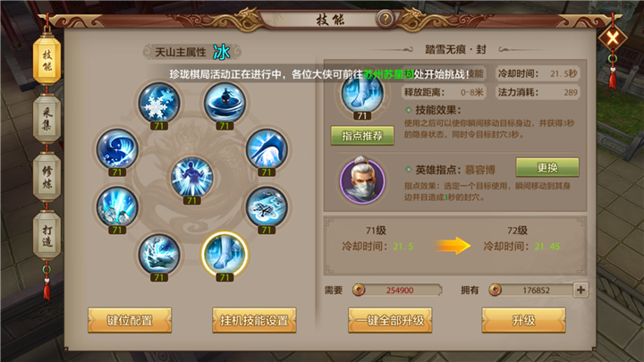644x362 pixels.
Task: Click the green 指点推荐 button
Action: click(362, 136)
